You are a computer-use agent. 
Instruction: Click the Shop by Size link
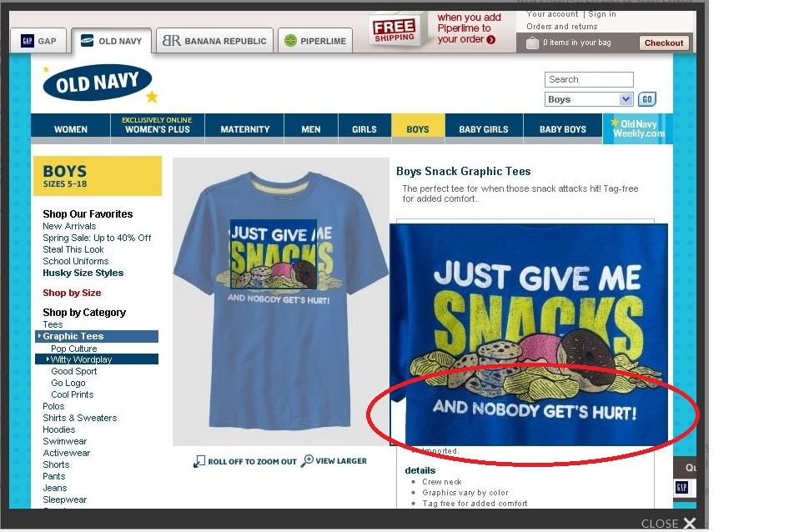coord(72,293)
